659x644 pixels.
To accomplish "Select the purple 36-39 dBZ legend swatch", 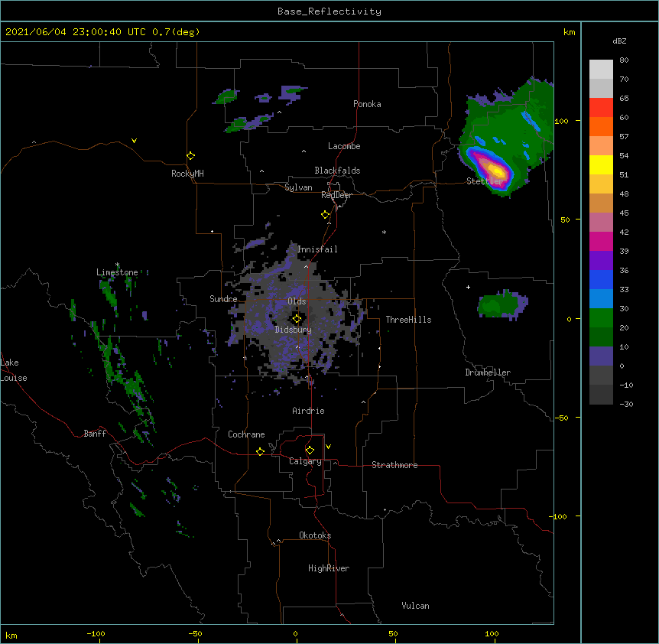I will (601, 261).
